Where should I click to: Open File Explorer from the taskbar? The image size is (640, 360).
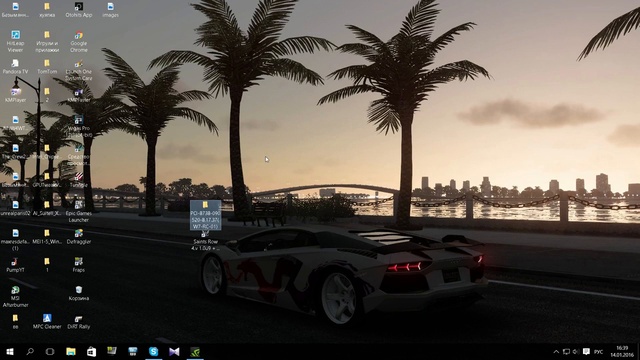pyautogui.click(x=71, y=351)
